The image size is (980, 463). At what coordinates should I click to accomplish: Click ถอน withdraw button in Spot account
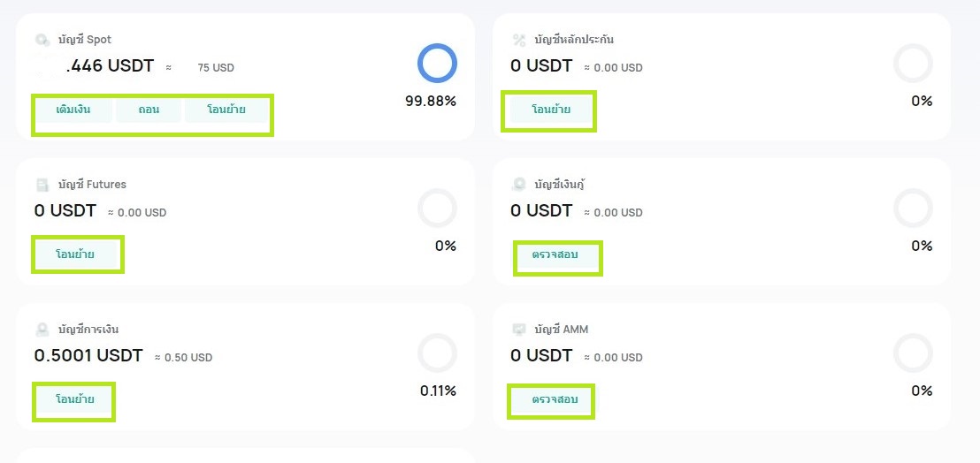tap(148, 110)
